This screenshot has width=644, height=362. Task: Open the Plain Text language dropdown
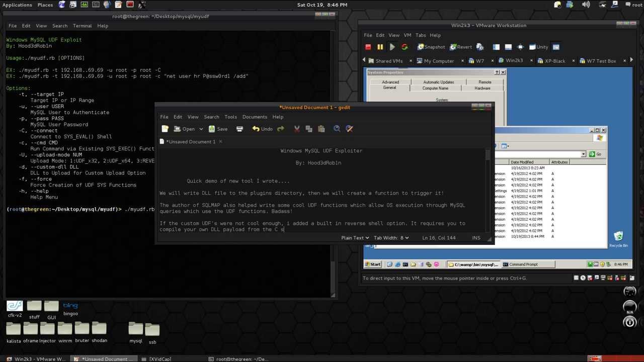click(x=355, y=238)
